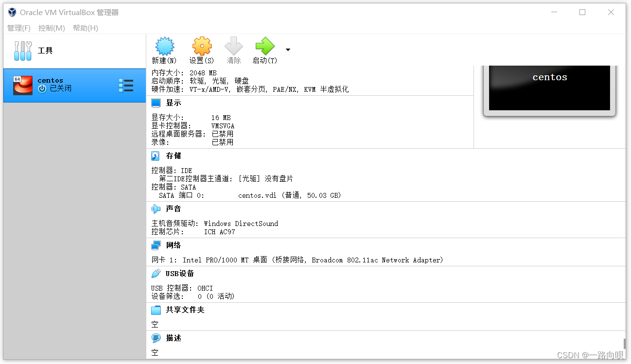Open Display section header 显示

174,103
